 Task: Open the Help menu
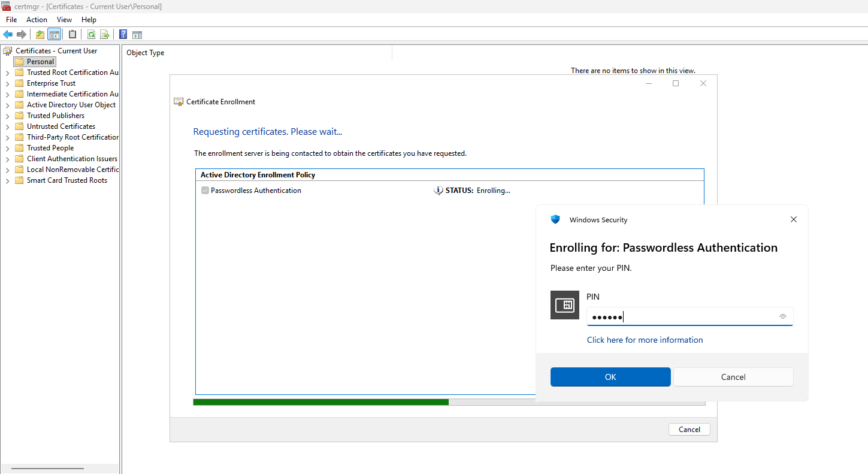(89, 20)
